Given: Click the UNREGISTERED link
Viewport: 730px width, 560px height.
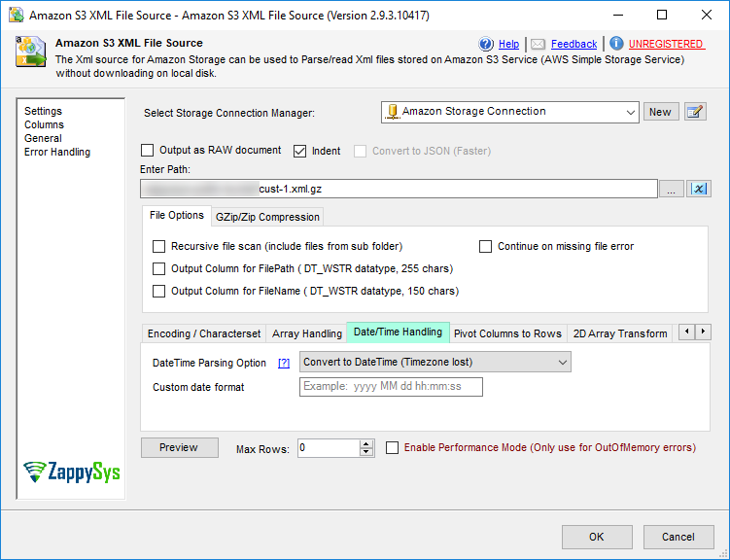Looking at the screenshot, I should click(x=666, y=44).
